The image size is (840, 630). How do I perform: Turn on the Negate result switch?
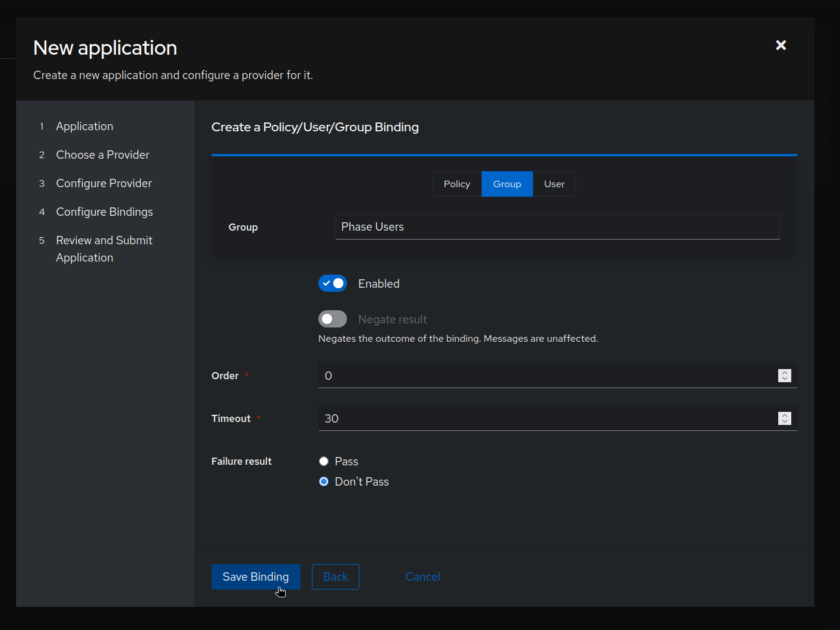(333, 319)
